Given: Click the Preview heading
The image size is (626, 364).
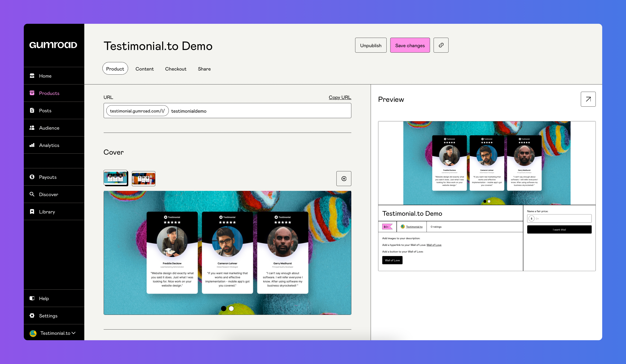Looking at the screenshot, I should (391, 99).
